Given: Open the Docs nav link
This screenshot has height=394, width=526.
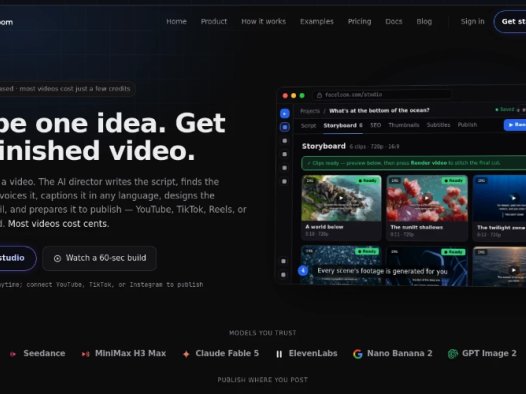Looking at the screenshot, I should pyautogui.click(x=393, y=21).
